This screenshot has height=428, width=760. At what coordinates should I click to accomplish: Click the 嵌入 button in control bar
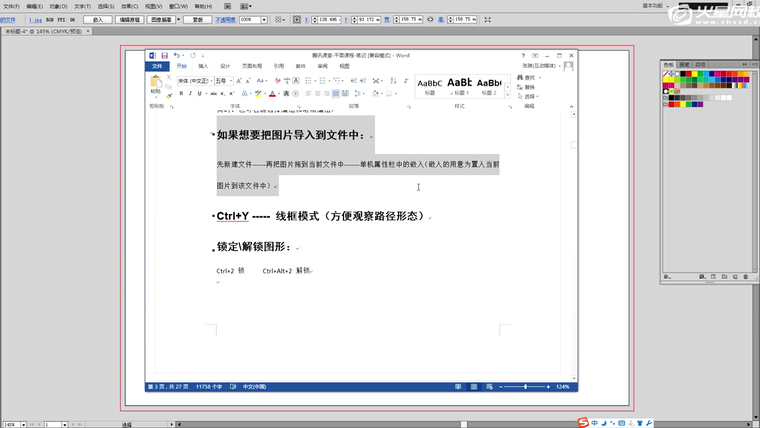97,19
